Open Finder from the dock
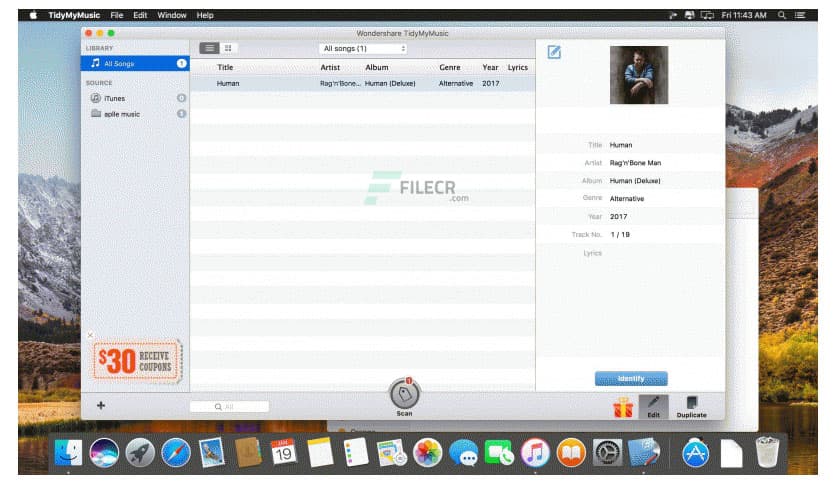This screenshot has width=836, height=484. (68, 453)
